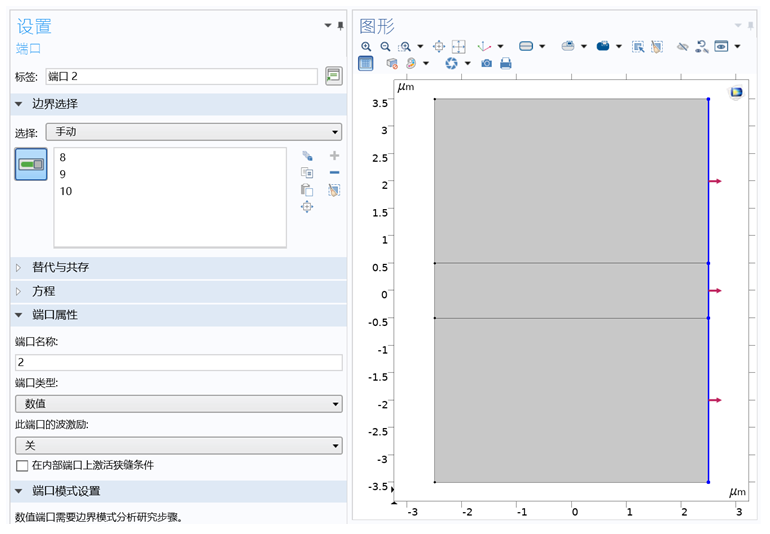Click the select box icon
Image resolution: width=770 pixels, height=534 pixels.
(638, 47)
